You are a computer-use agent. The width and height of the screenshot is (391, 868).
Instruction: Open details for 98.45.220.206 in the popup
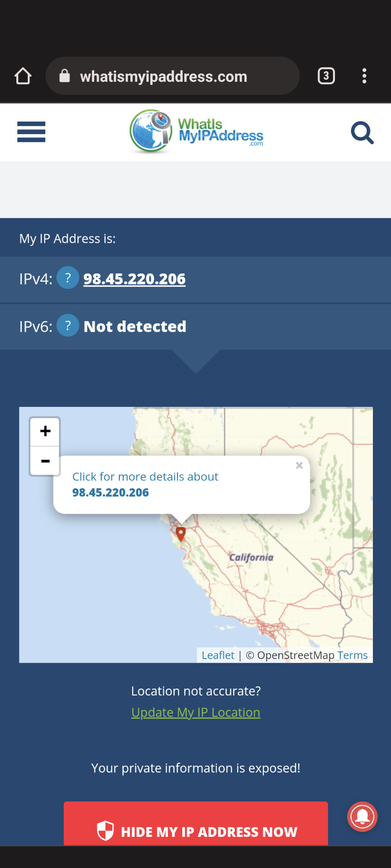tap(145, 485)
